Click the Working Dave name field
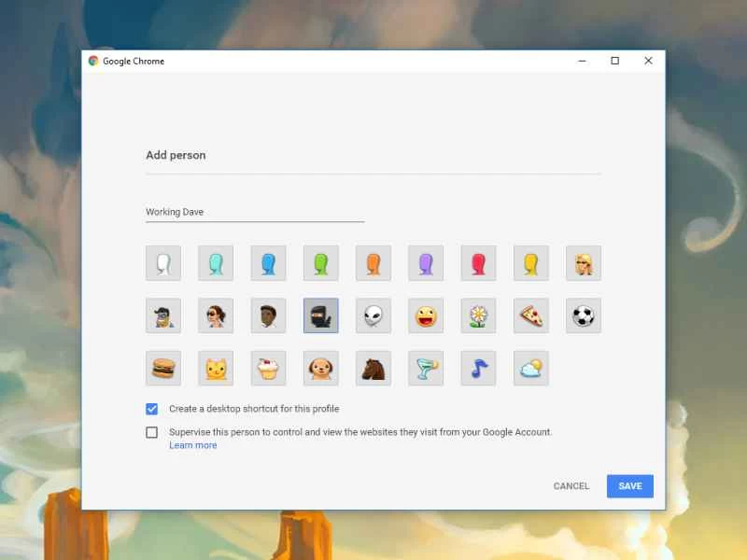The image size is (747, 560). click(x=252, y=212)
